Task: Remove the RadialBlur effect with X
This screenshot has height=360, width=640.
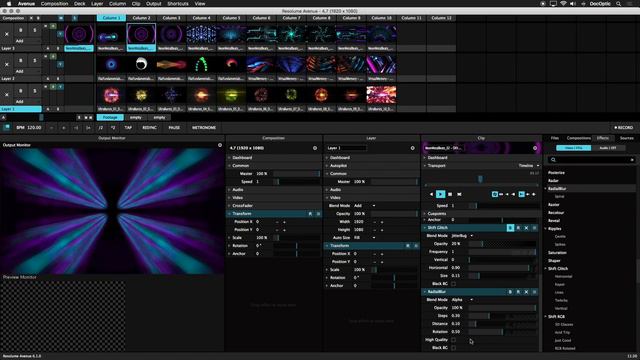Action: tap(526, 292)
